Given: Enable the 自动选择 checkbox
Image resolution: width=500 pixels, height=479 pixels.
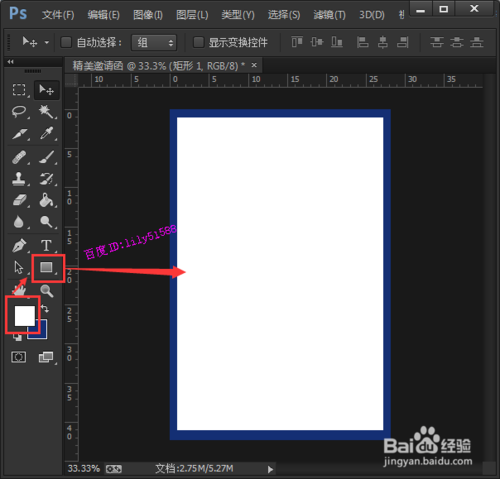Looking at the screenshot, I should (x=66, y=42).
